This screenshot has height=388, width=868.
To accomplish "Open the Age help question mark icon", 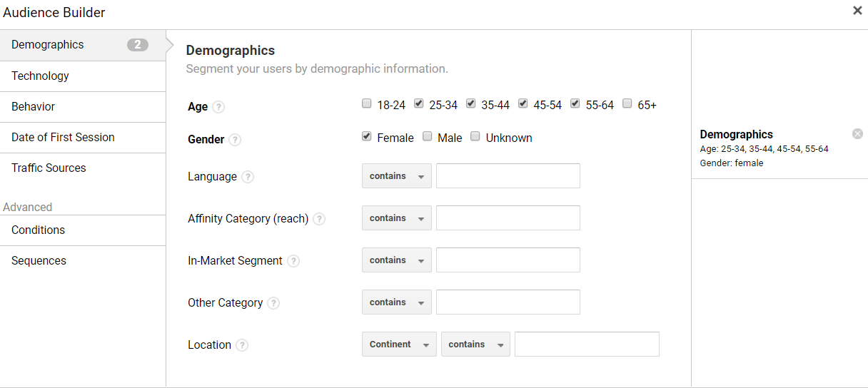I will tap(218, 107).
